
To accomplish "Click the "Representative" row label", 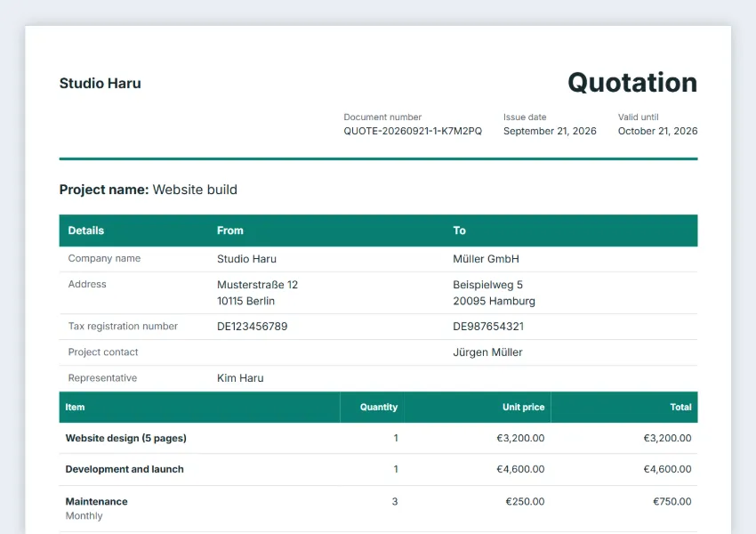I will coord(102,377).
